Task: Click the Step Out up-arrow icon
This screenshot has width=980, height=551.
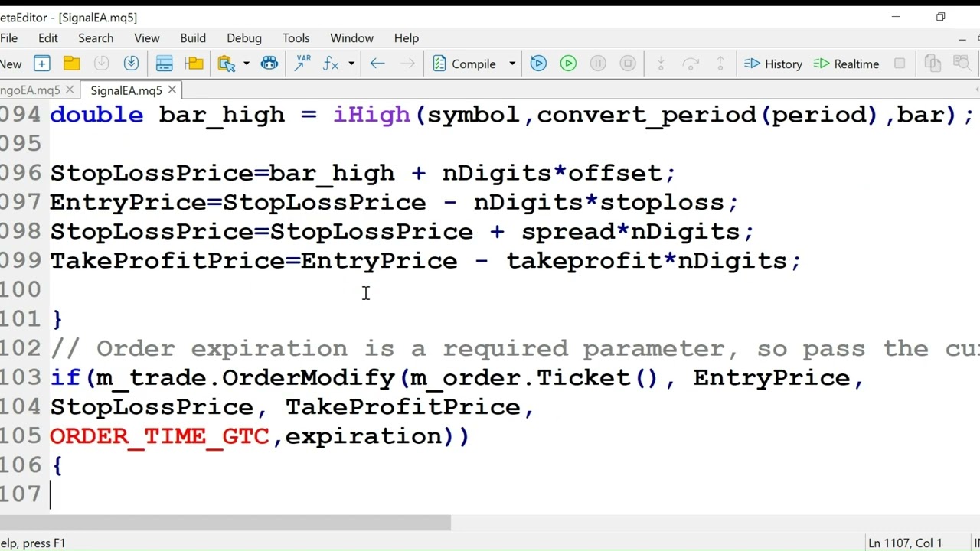Action: (720, 64)
